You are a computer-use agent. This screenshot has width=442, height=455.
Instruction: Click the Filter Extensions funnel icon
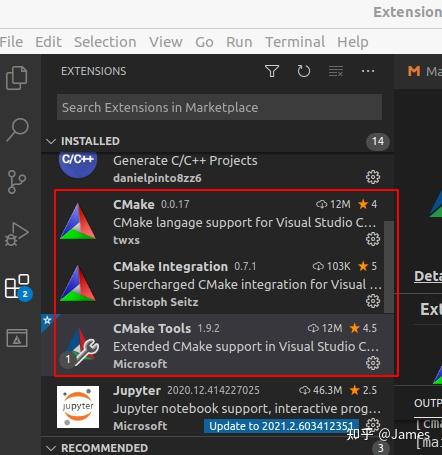[272, 71]
